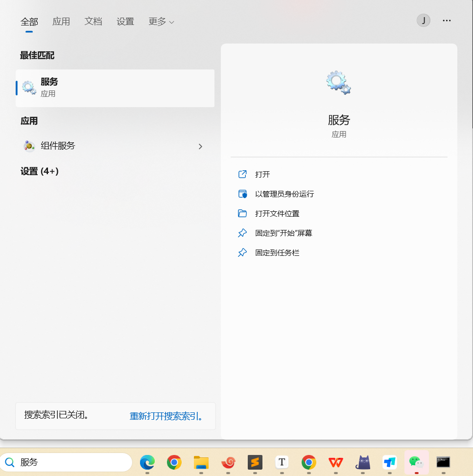The width and height of the screenshot is (473, 476).
Task: Click the 服务 gears icon in the best match
Action: [29, 88]
